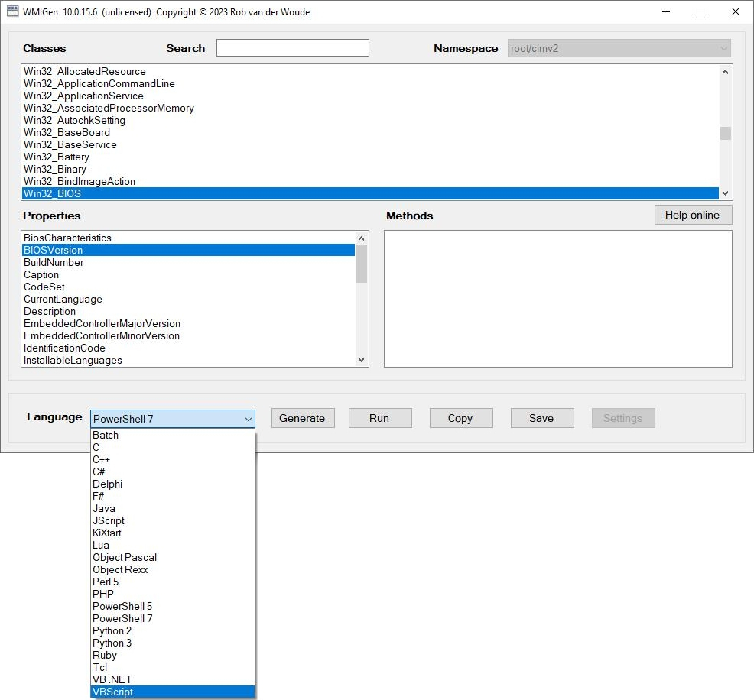The height and width of the screenshot is (700, 754).
Task: Click the Properties list scrollbar thumb
Action: [x=362, y=264]
